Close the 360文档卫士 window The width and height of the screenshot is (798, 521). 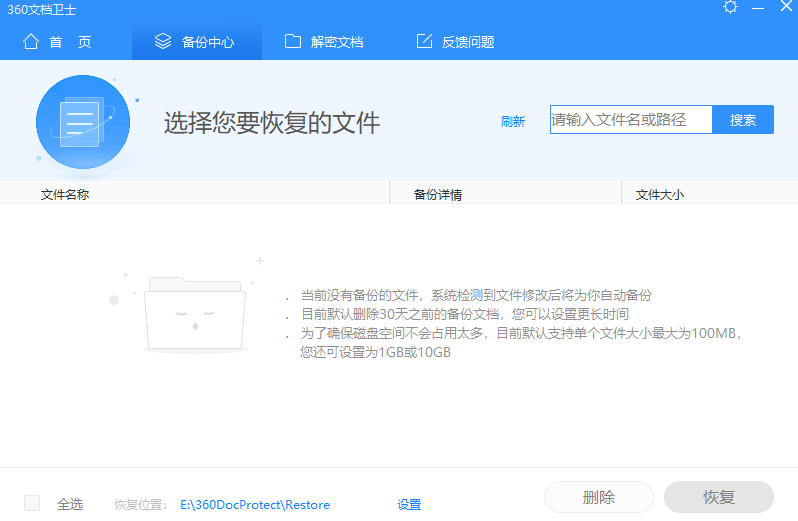click(x=786, y=7)
